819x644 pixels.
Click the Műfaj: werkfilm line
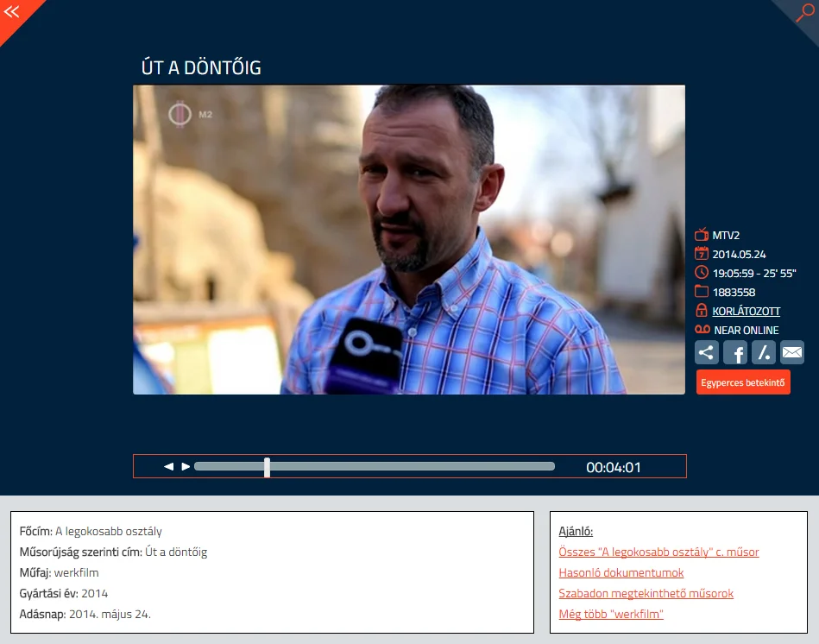59,573
